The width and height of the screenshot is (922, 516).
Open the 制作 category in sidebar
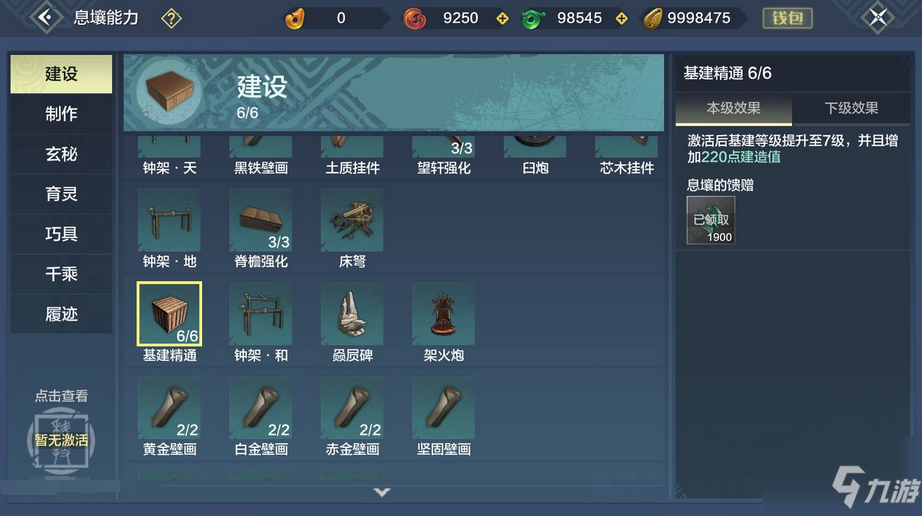pos(61,113)
